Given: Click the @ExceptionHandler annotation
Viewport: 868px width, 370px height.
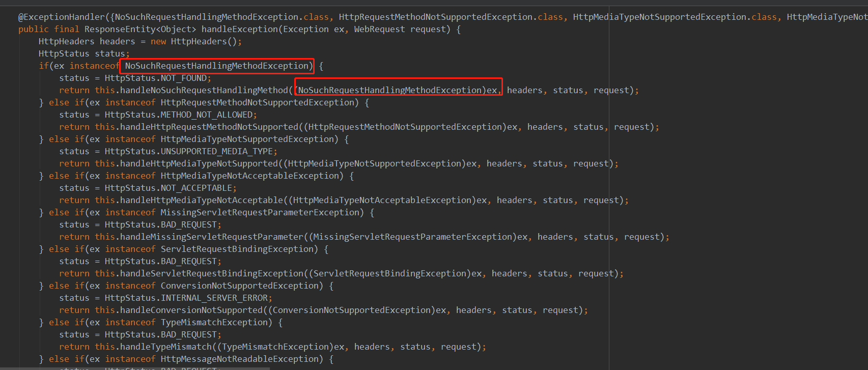Looking at the screenshot, I should [61, 17].
